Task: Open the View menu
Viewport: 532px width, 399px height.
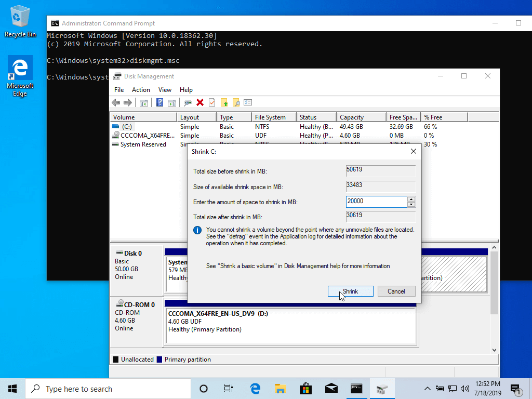Action: point(165,89)
